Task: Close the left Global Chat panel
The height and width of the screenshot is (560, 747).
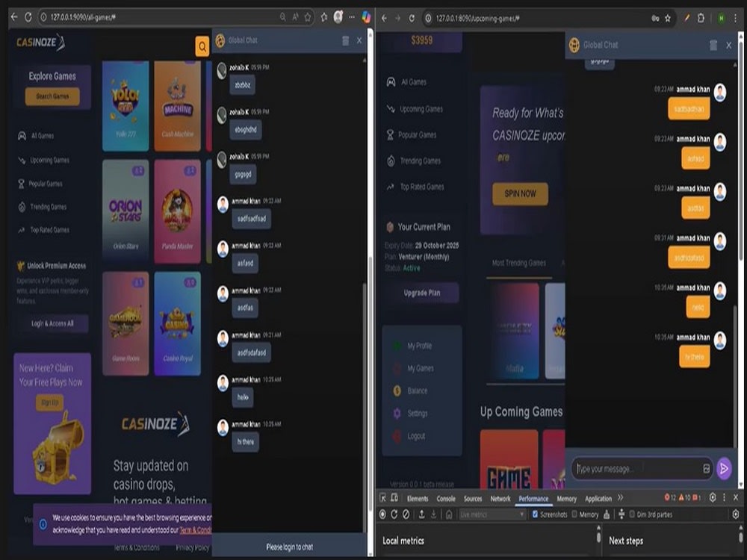Action: pos(359,41)
